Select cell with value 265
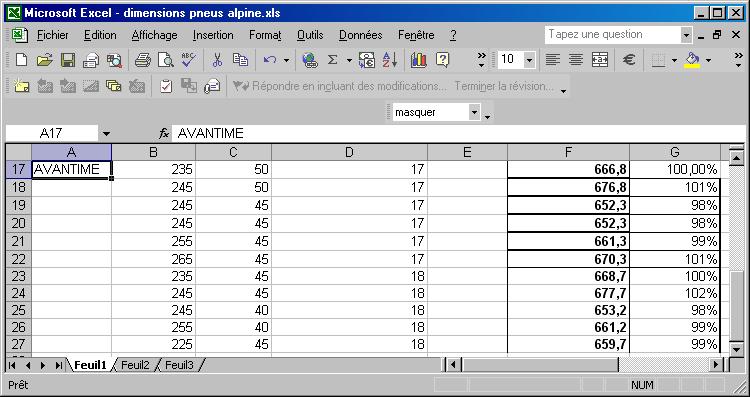The image size is (750, 397). (154, 259)
